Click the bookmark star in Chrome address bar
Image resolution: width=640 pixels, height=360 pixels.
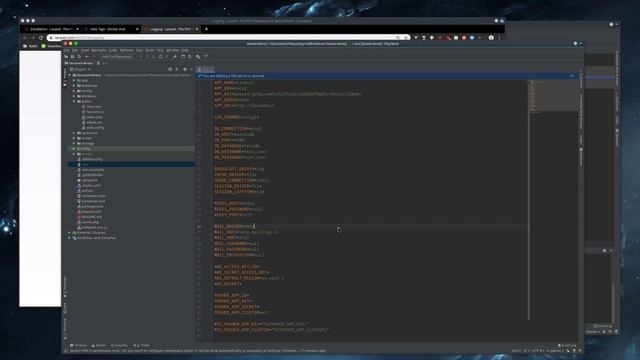(406, 38)
